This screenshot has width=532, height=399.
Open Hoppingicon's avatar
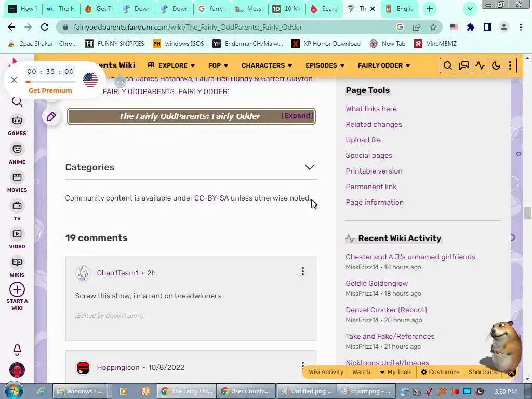[x=83, y=367]
